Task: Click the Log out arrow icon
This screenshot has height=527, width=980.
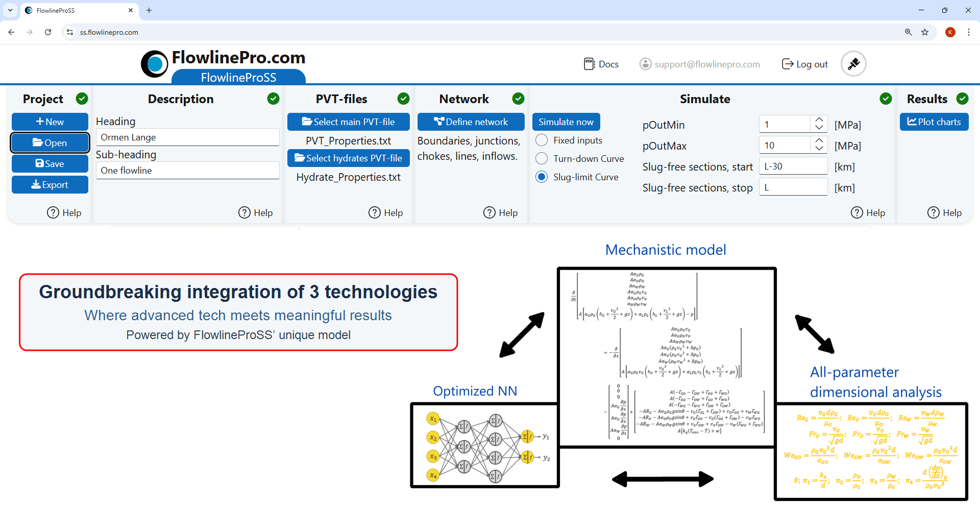Action: (788, 64)
